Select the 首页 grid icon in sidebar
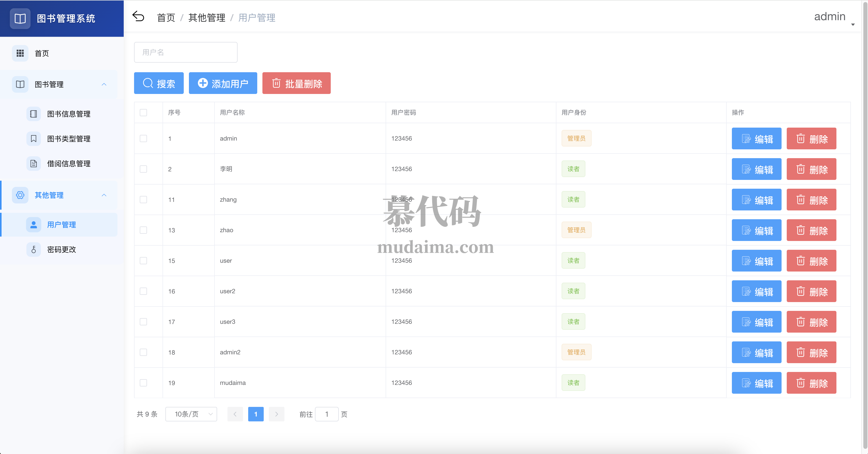Image resolution: width=868 pixels, height=454 pixels. (x=20, y=53)
